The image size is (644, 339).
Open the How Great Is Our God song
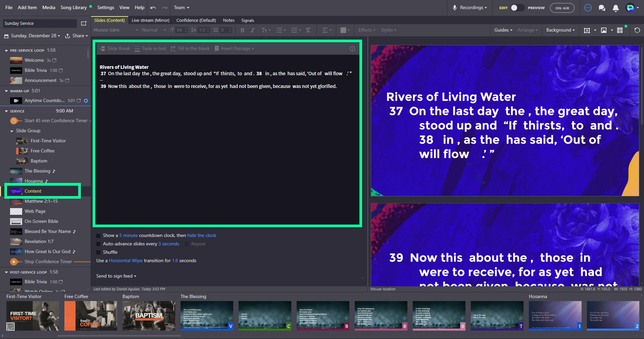click(47, 252)
